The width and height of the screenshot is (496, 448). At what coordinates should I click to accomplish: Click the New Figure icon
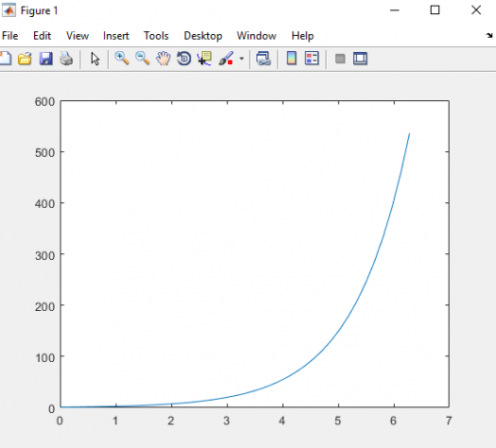5,59
